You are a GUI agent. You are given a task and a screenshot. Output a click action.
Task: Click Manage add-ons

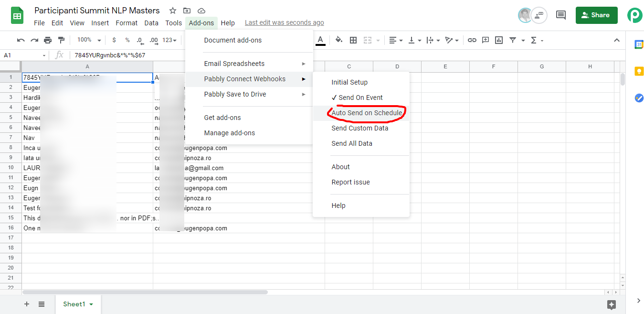click(249, 133)
